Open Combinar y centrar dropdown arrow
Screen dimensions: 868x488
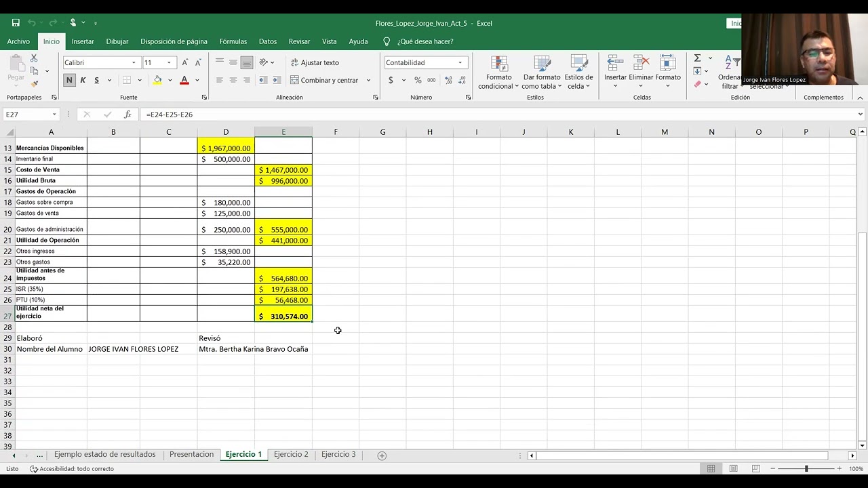click(368, 80)
